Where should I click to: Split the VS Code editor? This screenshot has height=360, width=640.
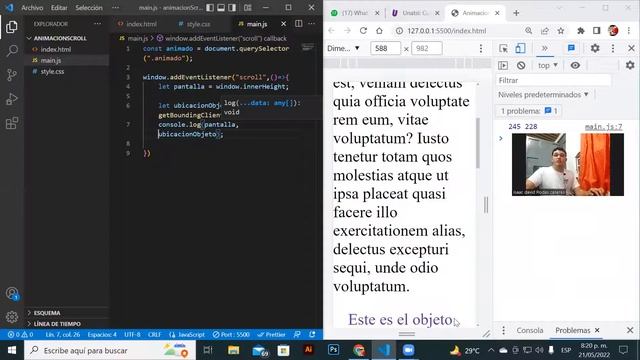pyautogui.click(x=299, y=24)
